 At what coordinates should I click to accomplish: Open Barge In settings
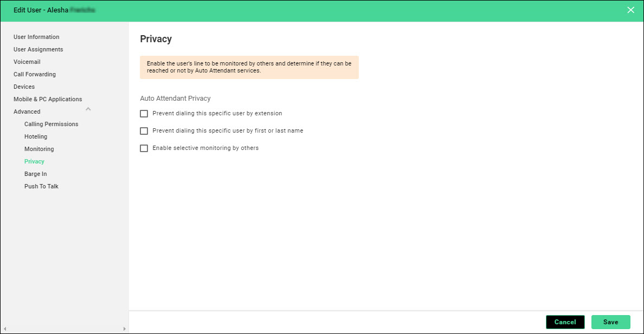(35, 174)
